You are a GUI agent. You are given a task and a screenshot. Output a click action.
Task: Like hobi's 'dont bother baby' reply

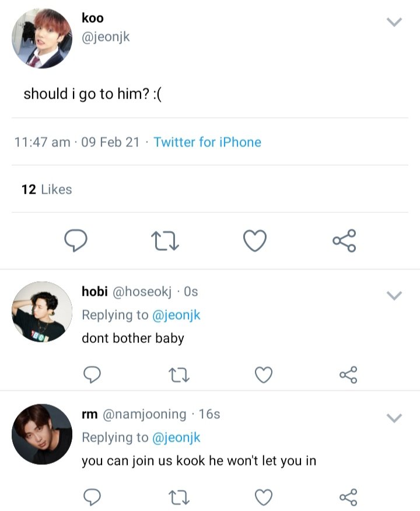tap(263, 374)
